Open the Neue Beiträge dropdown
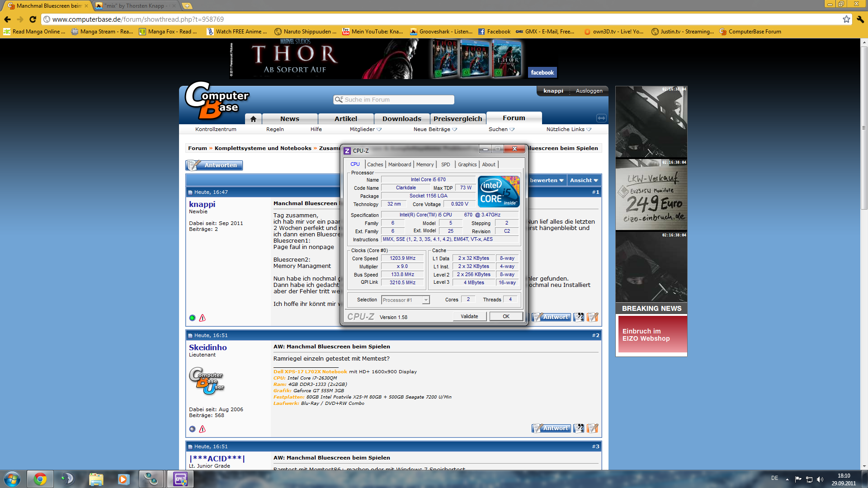 click(x=435, y=129)
